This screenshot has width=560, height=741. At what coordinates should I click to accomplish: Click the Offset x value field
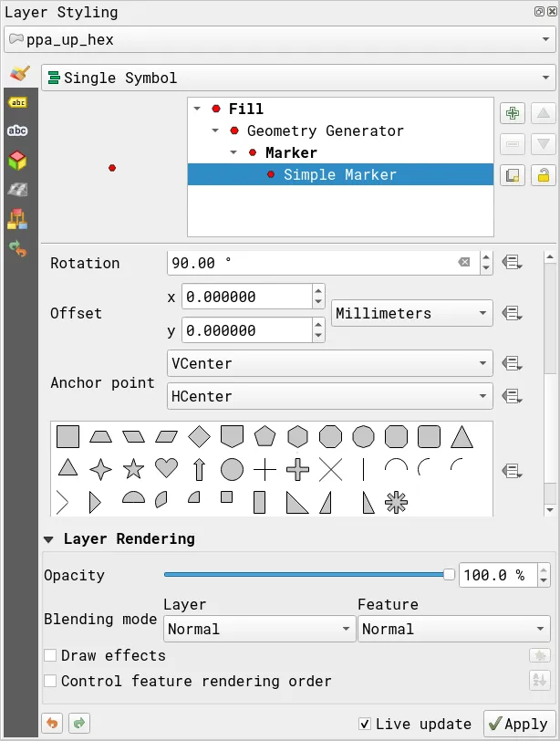247,297
